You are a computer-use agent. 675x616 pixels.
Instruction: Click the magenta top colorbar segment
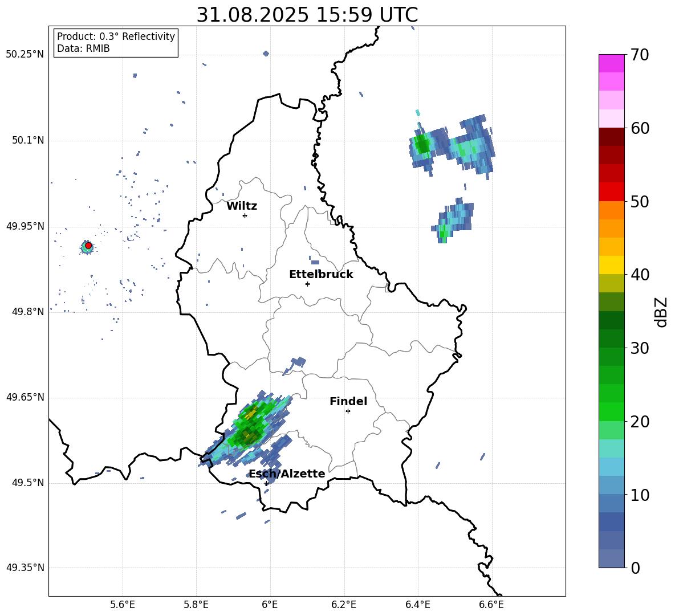click(612, 64)
